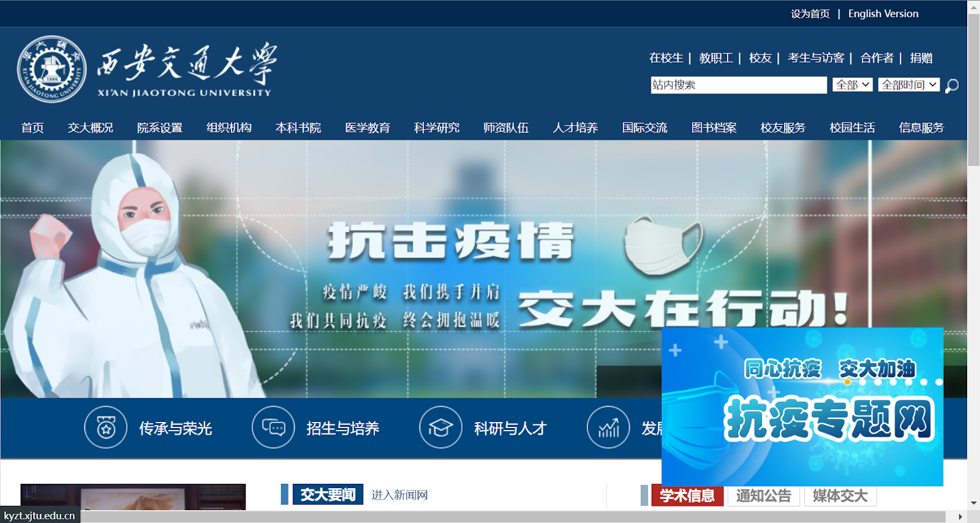Screen dimensions: 980x523
Task: Open the 科研与人才 graduation cap icon
Action: click(440, 427)
